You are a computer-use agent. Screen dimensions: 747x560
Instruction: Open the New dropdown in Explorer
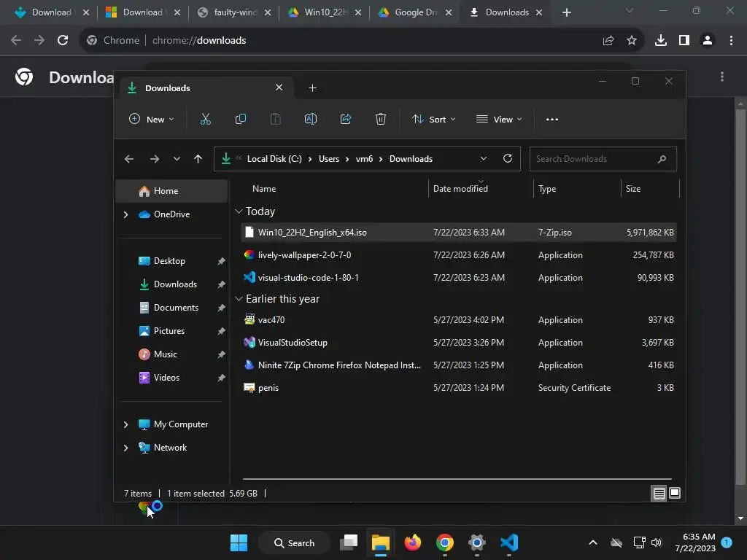(152, 119)
